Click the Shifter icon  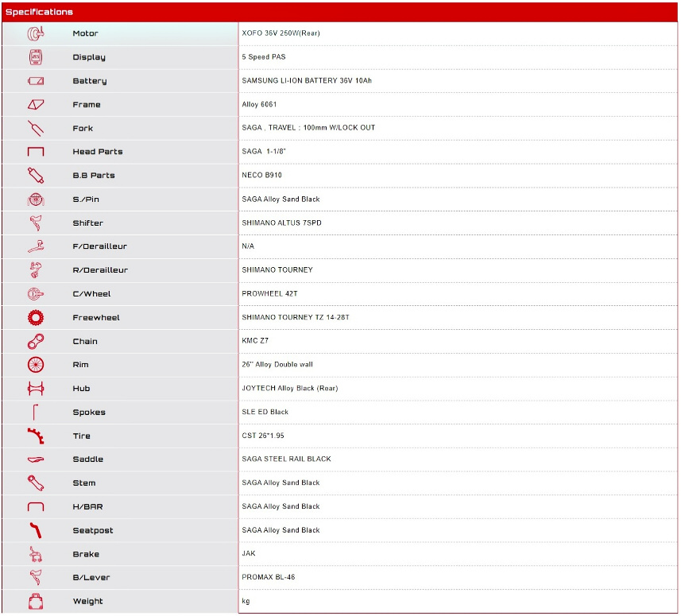tap(36, 223)
